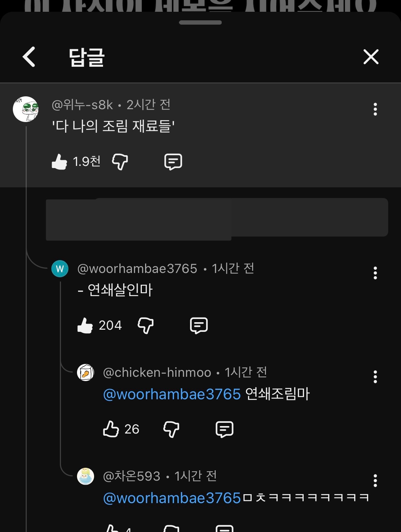Tap the add reply input field
Image resolution: width=401 pixels, height=532 pixels.
pos(217,218)
